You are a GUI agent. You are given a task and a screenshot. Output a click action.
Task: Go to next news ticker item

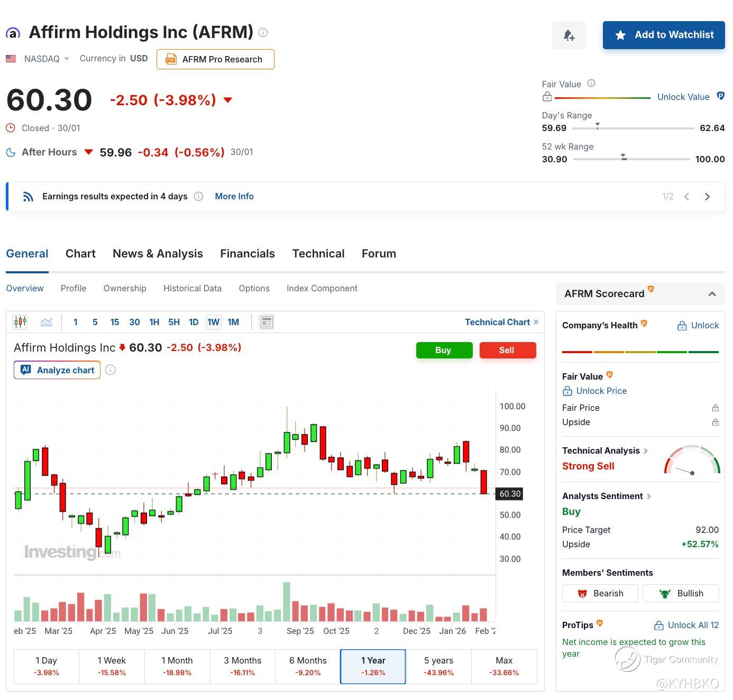tap(707, 197)
